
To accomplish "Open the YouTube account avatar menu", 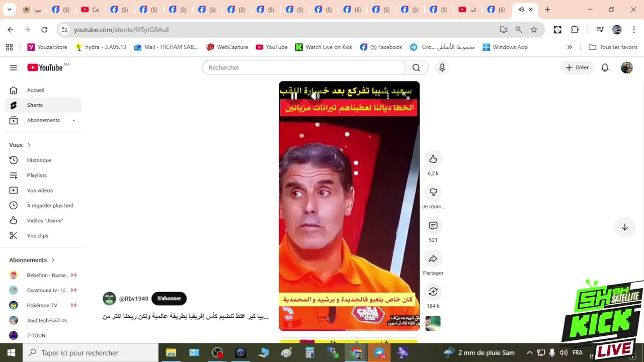I will [x=626, y=67].
